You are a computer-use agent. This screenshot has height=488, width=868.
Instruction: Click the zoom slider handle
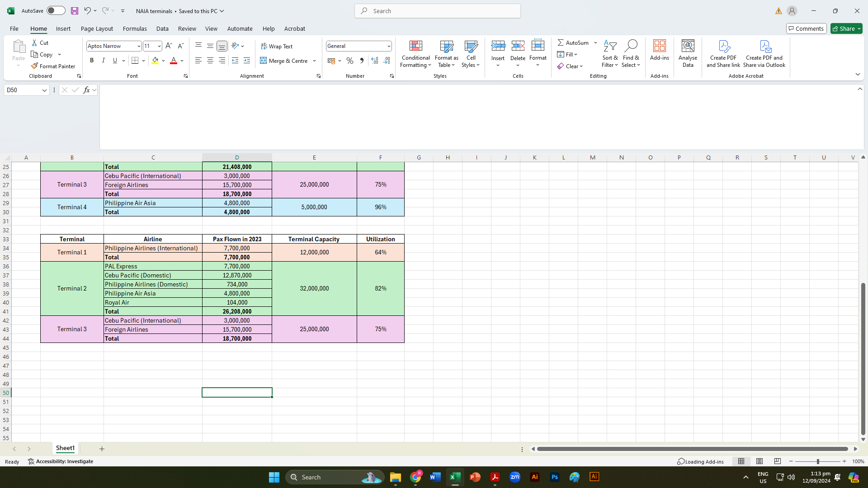coord(817,461)
